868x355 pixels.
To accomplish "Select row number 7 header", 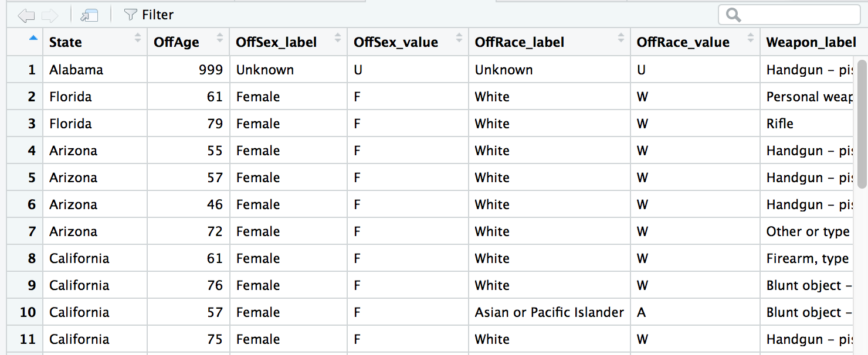I will [25, 231].
